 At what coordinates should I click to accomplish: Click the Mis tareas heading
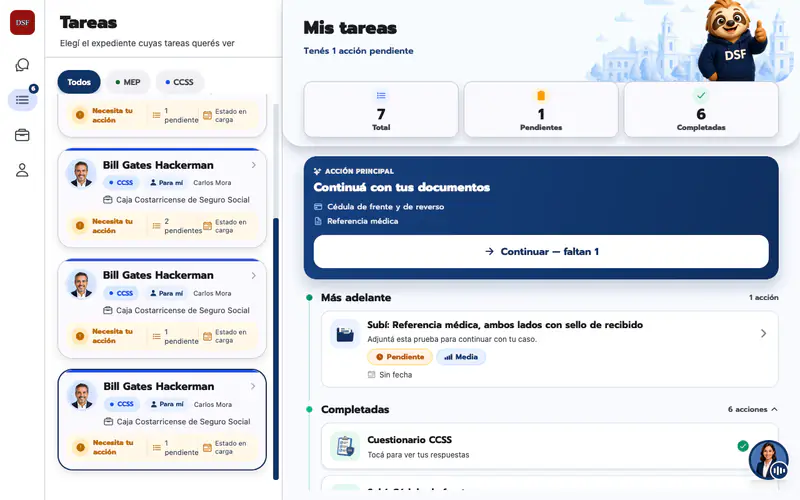click(x=350, y=28)
